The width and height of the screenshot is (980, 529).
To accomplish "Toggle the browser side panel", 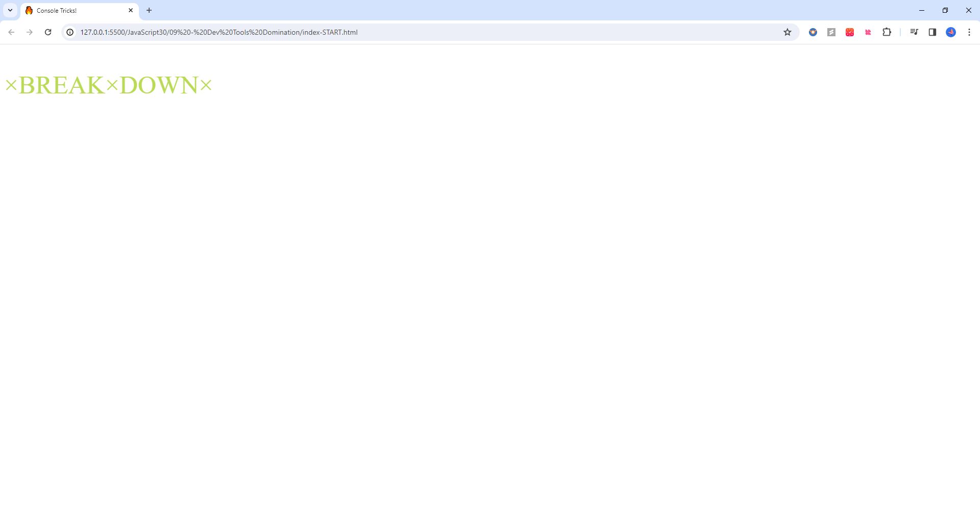I will click(x=932, y=32).
